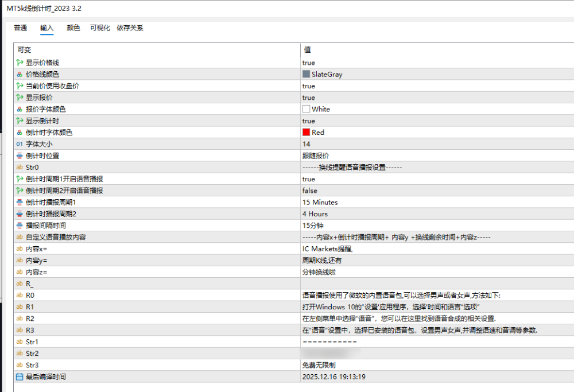Click the boolean icon beside 显示报价
Screen dimensions: 574x392
20,98
